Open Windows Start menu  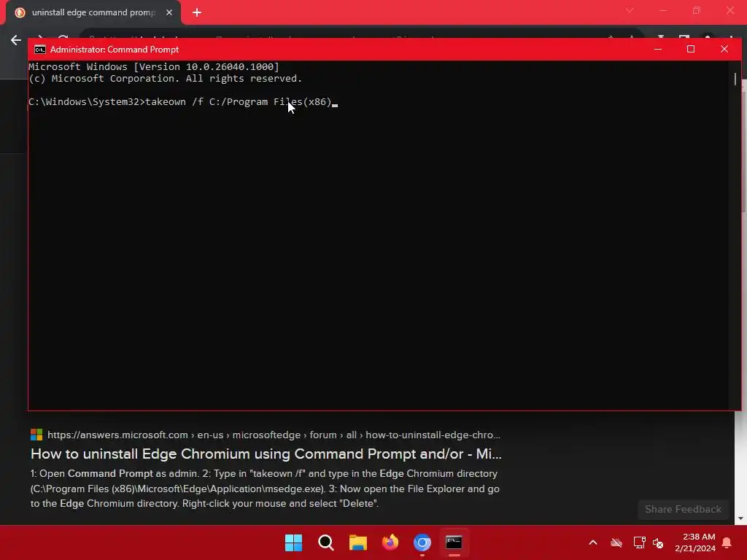[293, 542]
